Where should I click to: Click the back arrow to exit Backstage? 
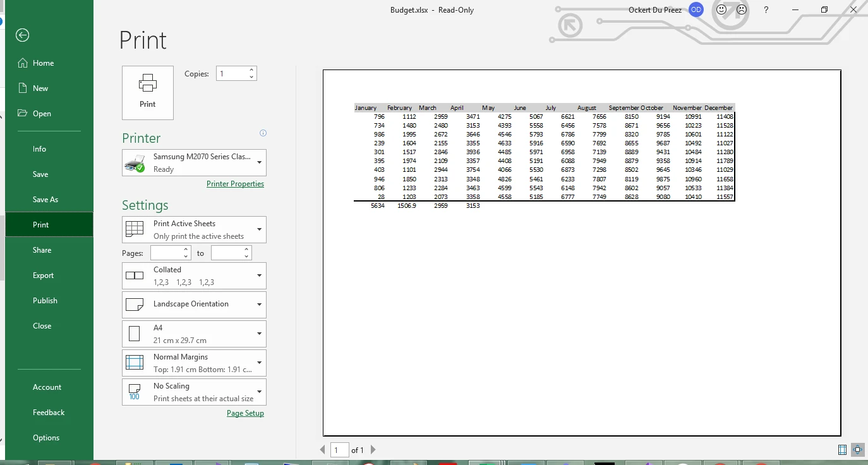23,35
